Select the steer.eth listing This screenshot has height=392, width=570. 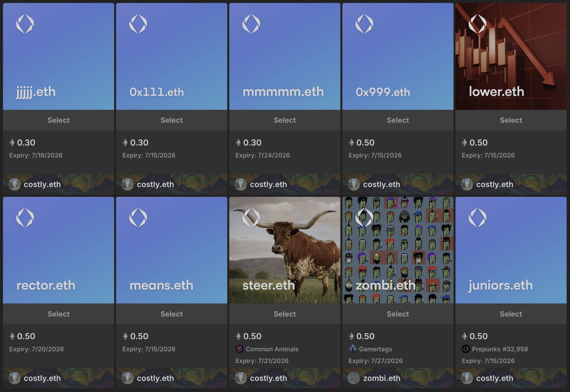click(285, 314)
